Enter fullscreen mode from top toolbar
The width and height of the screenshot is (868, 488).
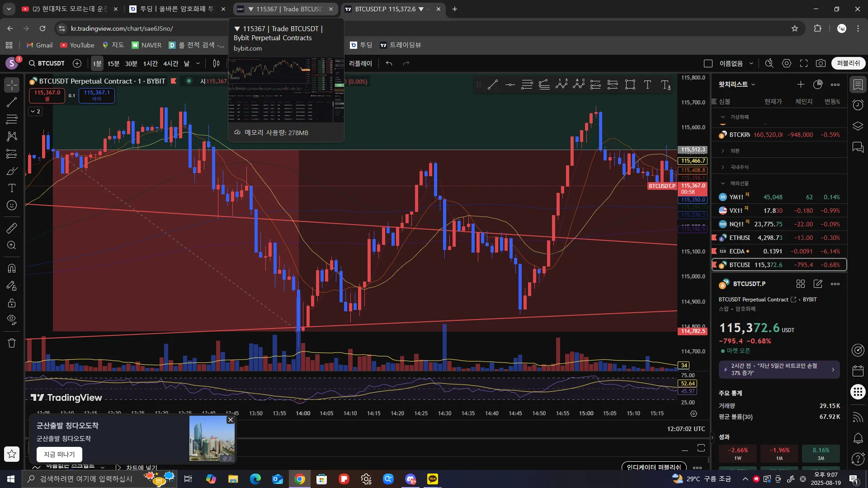[x=804, y=63]
